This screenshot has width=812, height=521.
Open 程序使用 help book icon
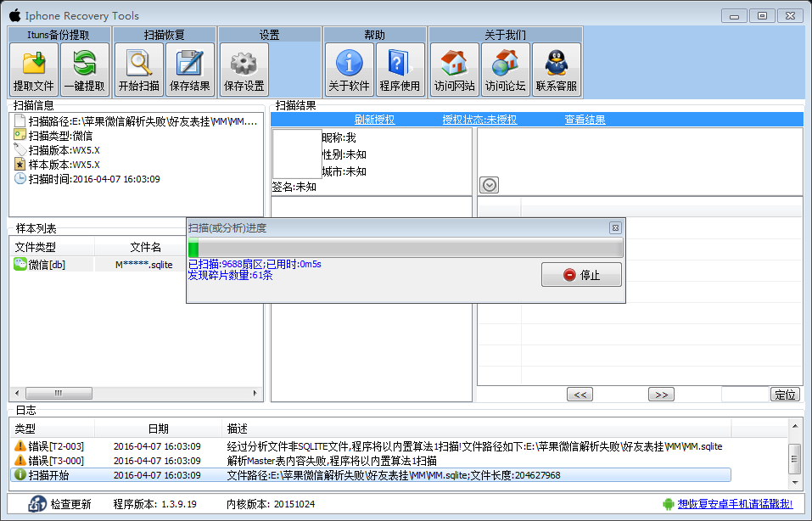[x=400, y=70]
